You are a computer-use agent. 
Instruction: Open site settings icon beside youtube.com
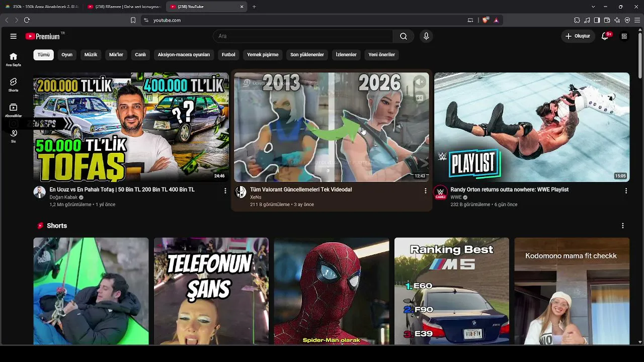point(146,20)
